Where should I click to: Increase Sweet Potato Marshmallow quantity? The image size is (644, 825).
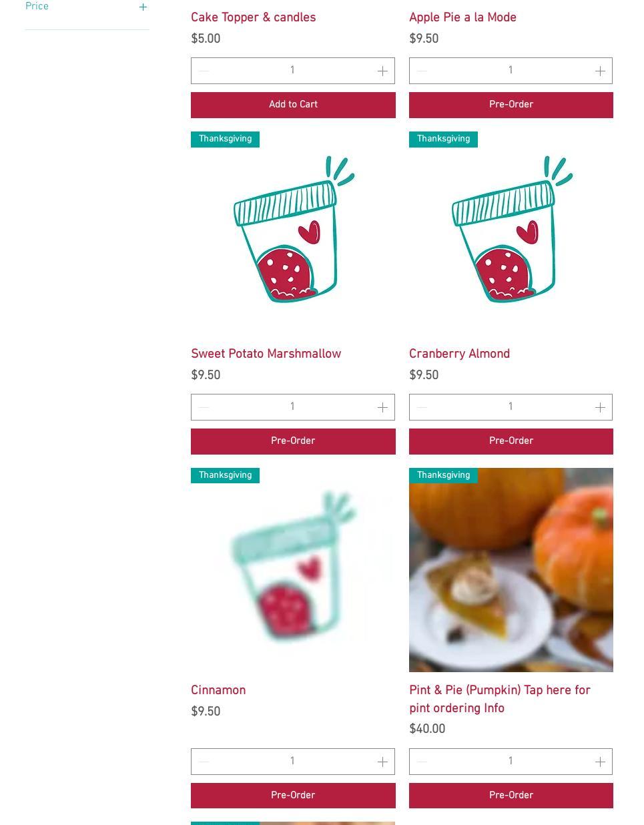point(382,407)
